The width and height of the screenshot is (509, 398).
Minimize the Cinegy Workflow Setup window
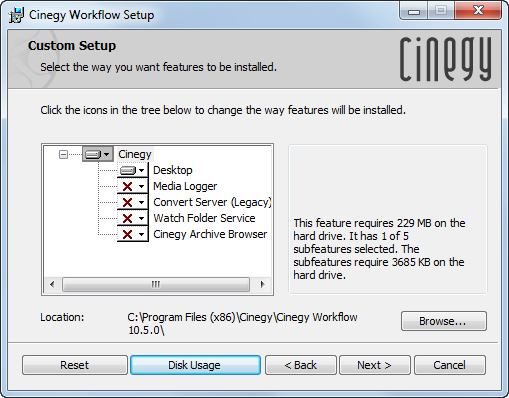point(414,11)
